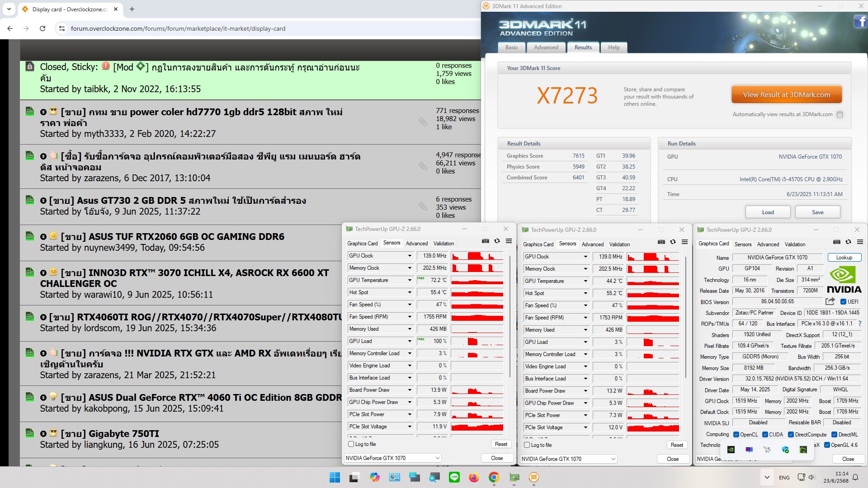Toggle the UEFI checkbox

tap(843, 302)
